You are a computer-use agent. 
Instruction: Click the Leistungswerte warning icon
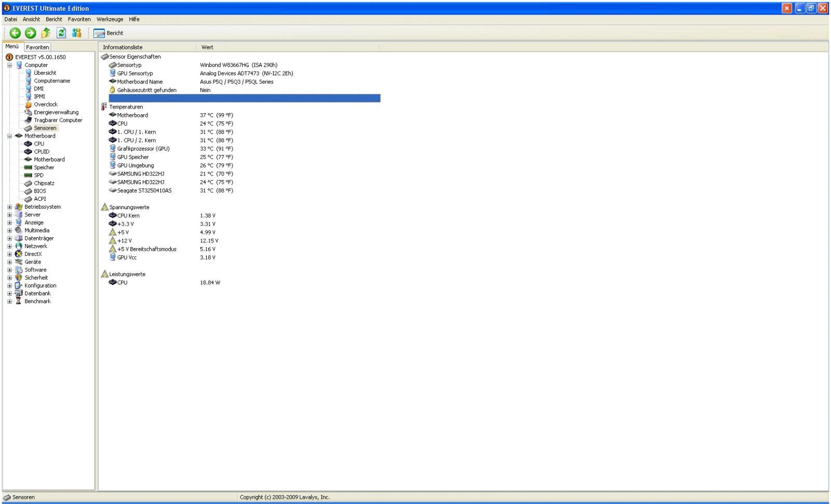tap(104, 274)
